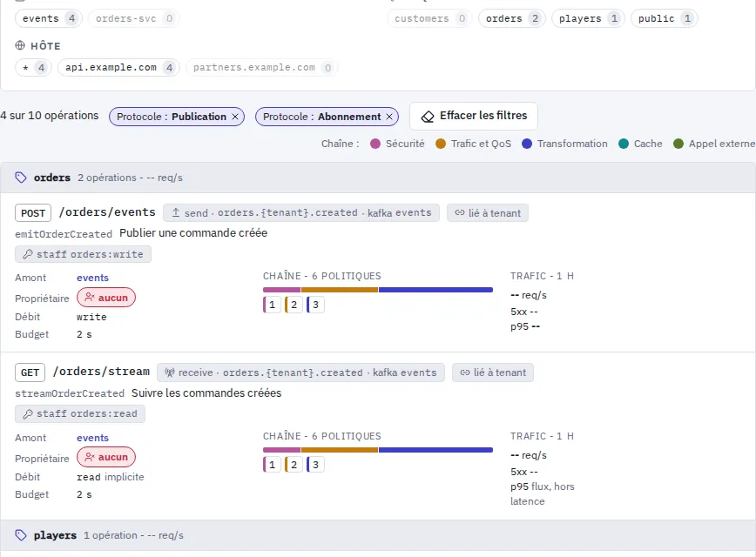Click the Trafic et QoS legend dot
This screenshot has height=557, width=756.
click(x=440, y=144)
